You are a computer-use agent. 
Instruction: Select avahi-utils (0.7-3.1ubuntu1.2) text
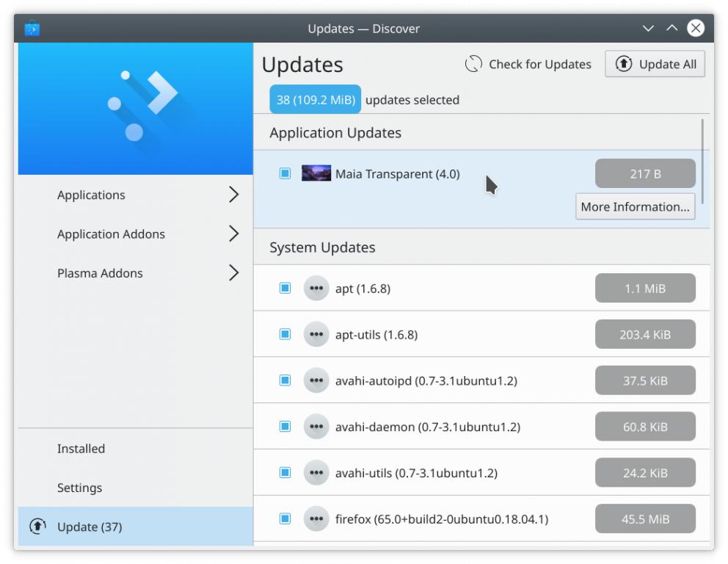[416, 473]
